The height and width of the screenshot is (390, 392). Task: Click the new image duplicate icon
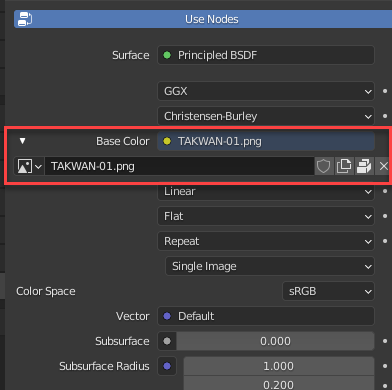pyautogui.click(x=344, y=166)
